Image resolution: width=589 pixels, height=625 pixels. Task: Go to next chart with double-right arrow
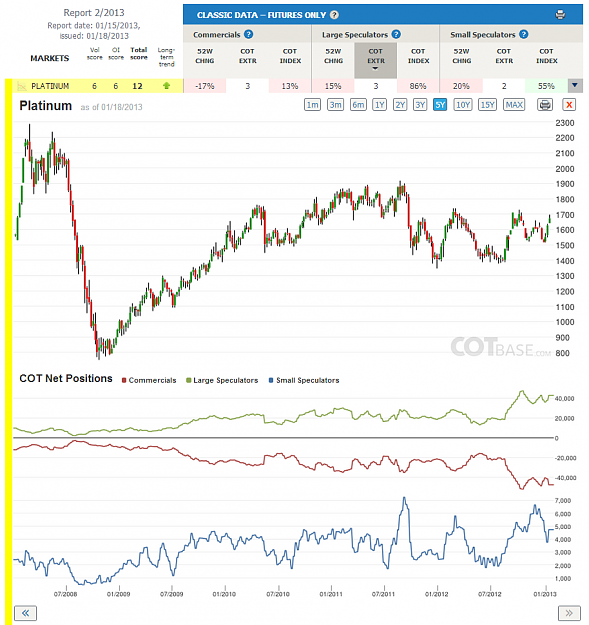point(569,613)
